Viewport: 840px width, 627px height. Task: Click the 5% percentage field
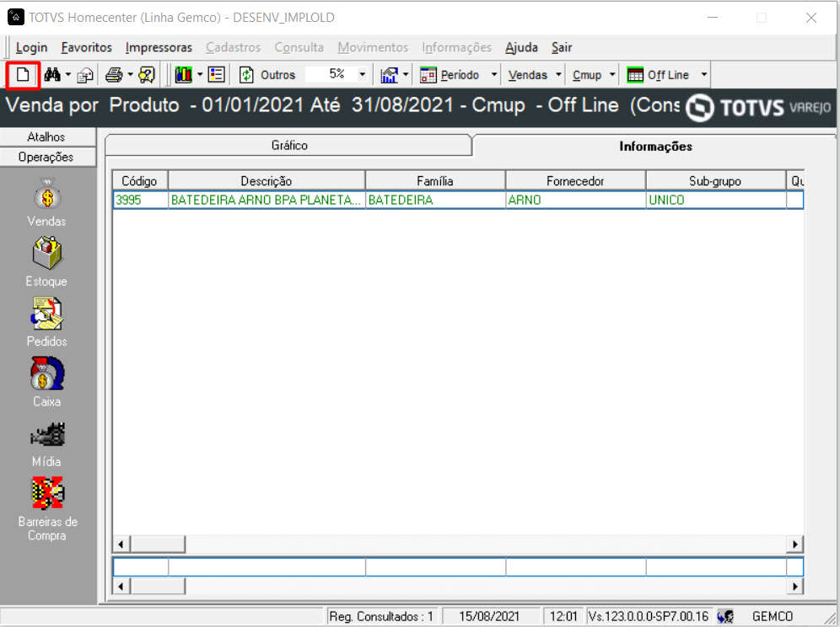coord(331,74)
